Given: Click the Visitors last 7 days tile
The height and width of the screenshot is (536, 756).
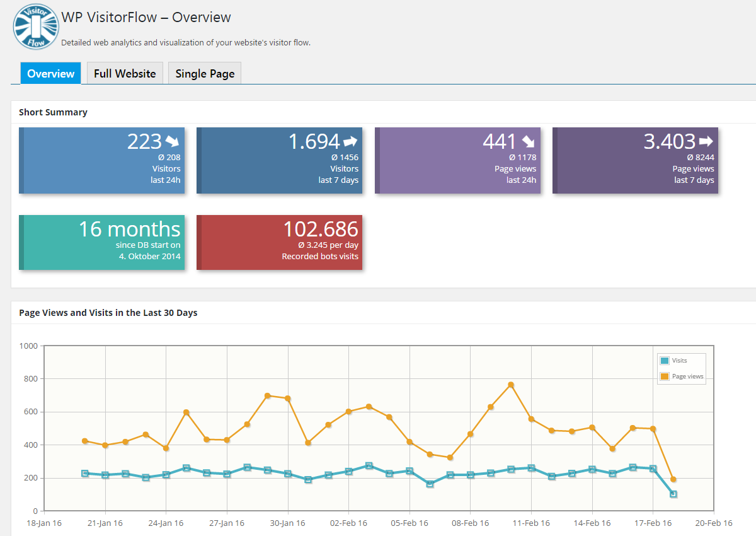Looking at the screenshot, I should pyautogui.click(x=280, y=160).
